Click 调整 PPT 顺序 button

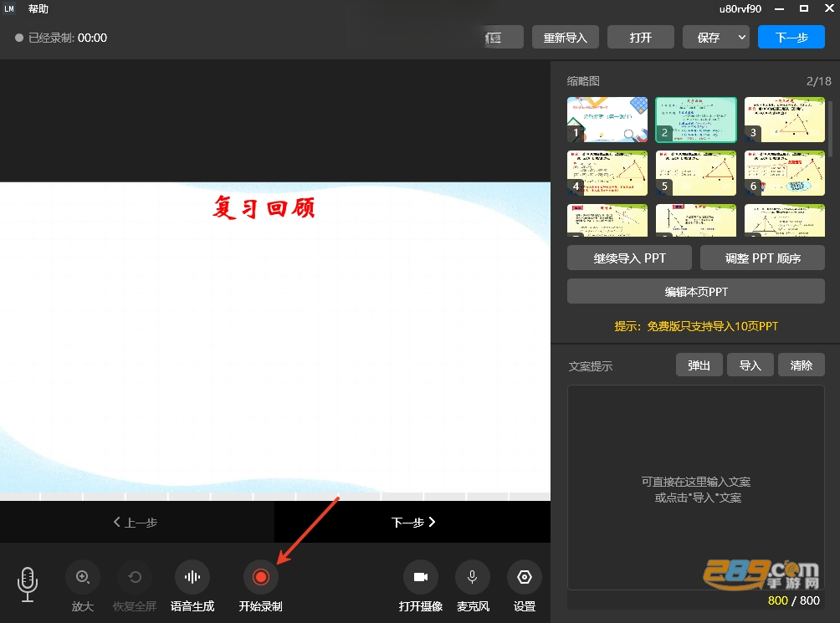(762, 258)
